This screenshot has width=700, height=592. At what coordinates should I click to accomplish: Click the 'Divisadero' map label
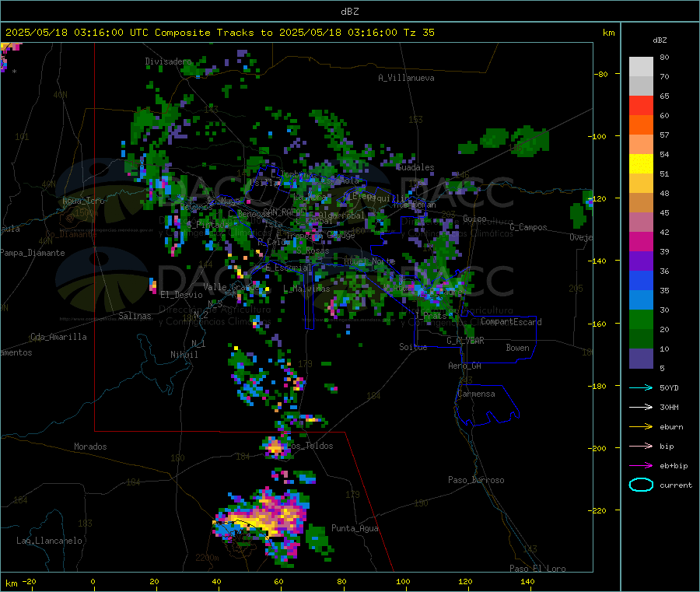[x=168, y=61]
